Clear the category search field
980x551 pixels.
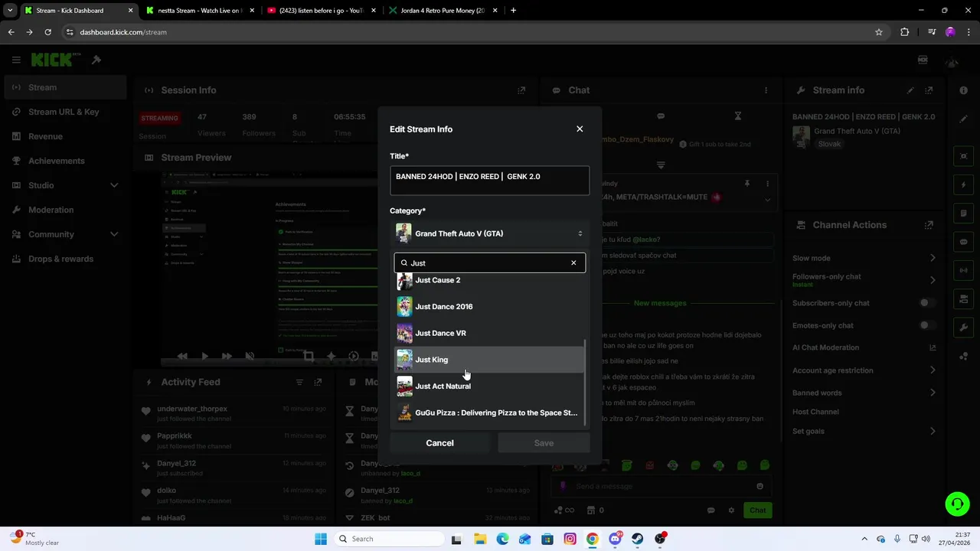pos(573,262)
